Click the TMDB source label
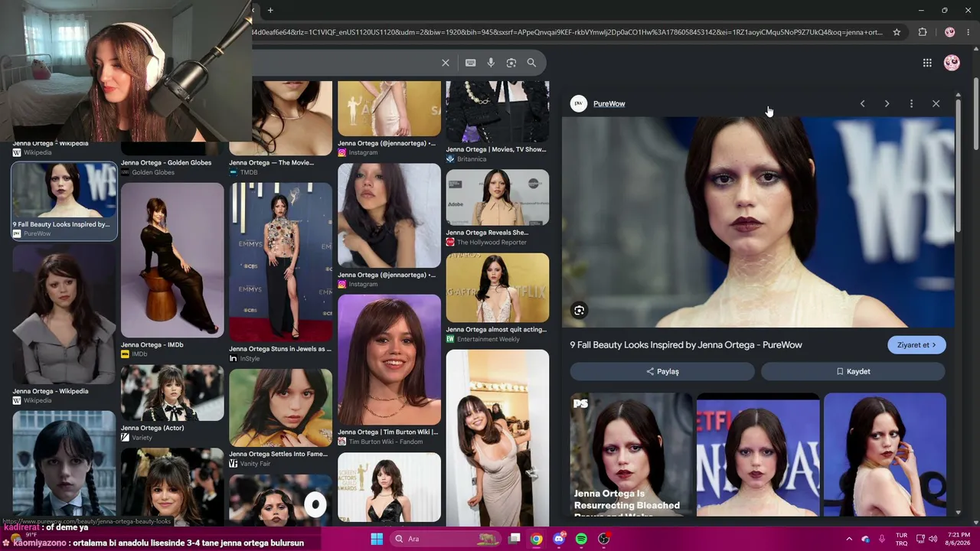This screenshot has height=551, width=980. point(249,173)
